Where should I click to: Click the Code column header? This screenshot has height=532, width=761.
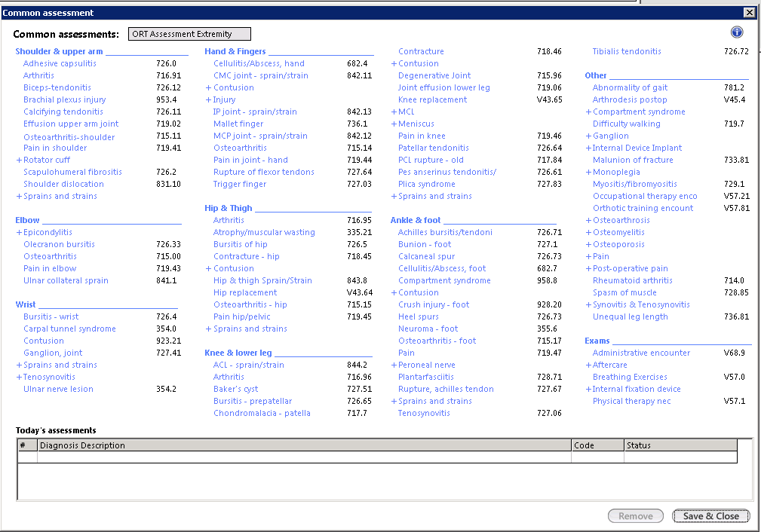pos(597,445)
